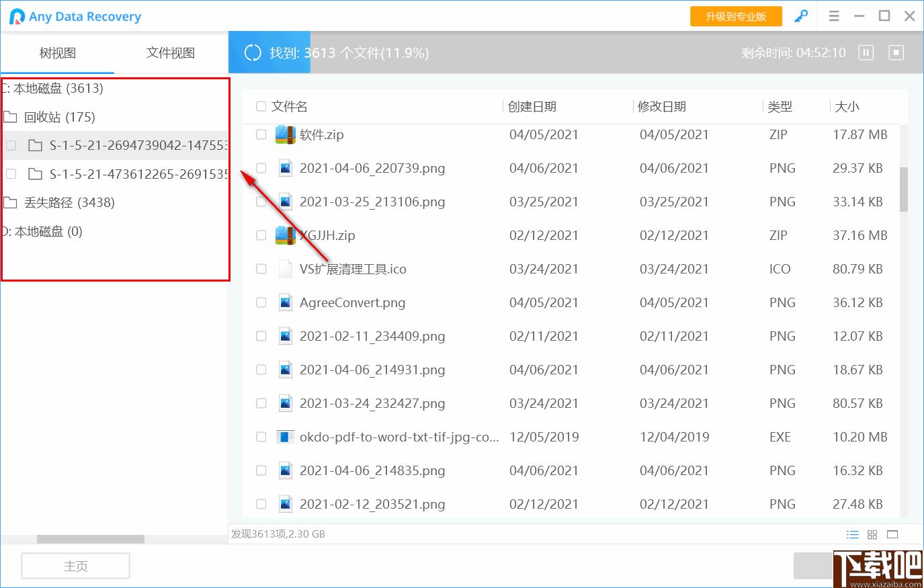Pause the scan

866,52
